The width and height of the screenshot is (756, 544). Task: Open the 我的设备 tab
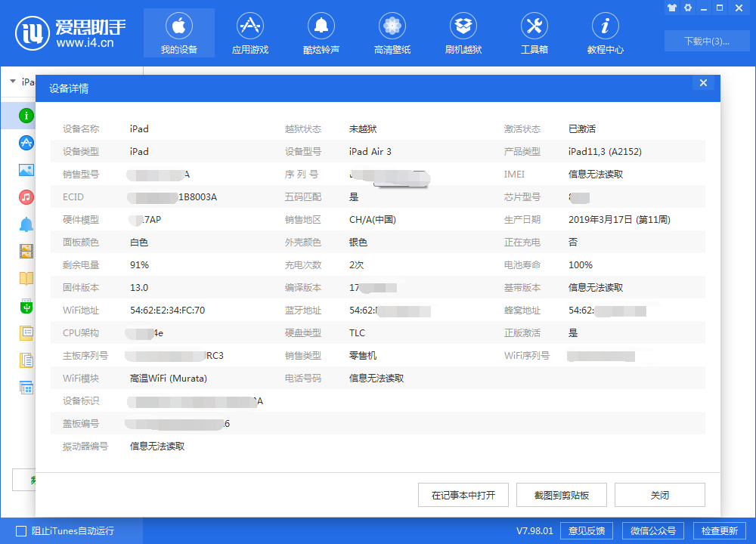point(179,33)
